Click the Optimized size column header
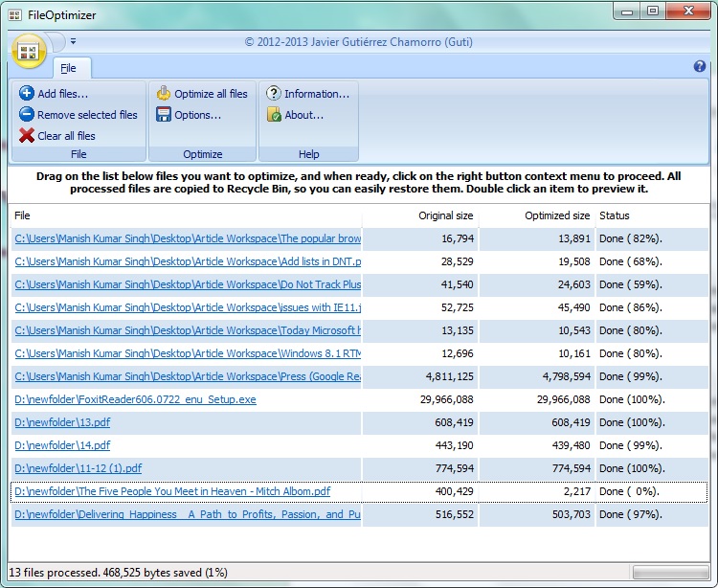The image size is (718, 588). pos(536,215)
